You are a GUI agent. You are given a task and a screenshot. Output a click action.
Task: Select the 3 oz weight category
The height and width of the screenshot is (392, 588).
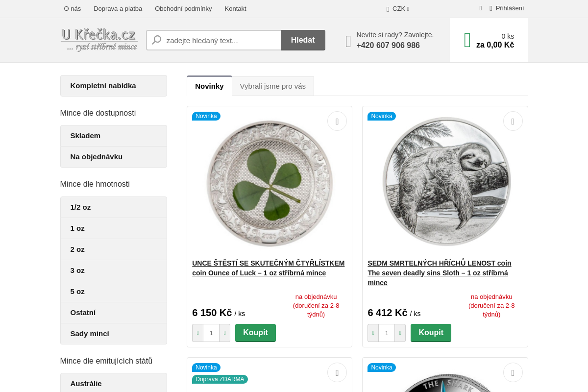pyautogui.click(x=114, y=270)
